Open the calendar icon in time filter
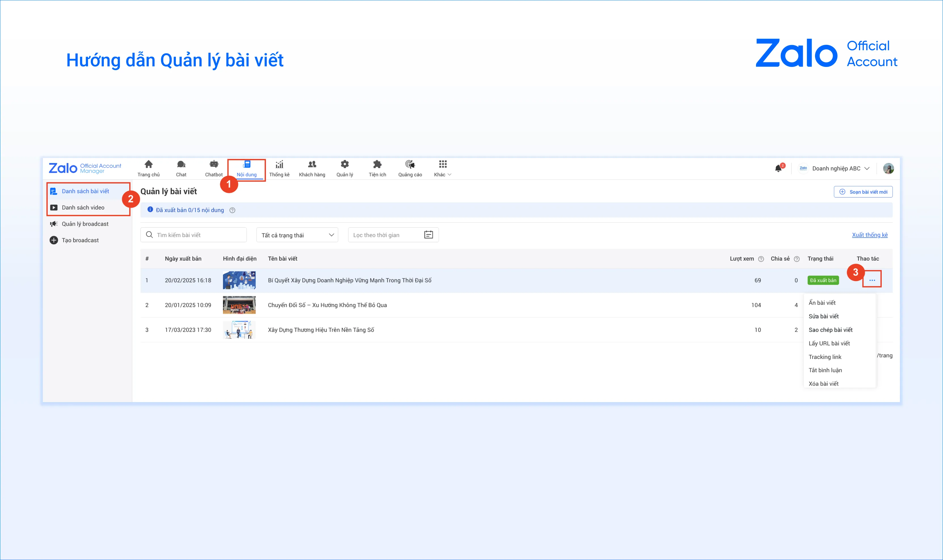 (x=428, y=235)
